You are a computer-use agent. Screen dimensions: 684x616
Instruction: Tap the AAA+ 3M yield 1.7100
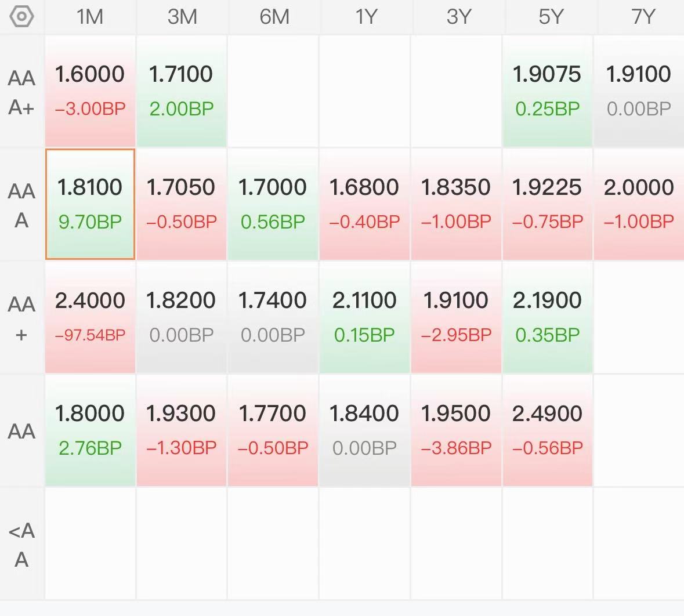pos(180,74)
